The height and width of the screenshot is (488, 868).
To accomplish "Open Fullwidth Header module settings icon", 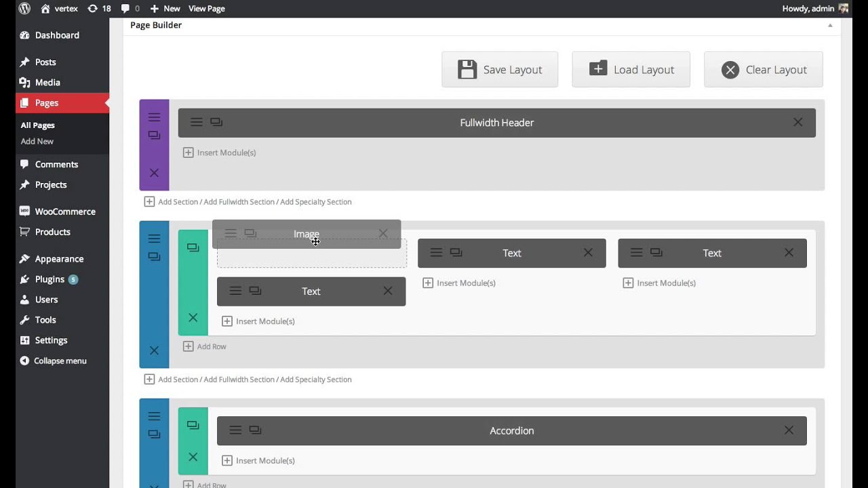I will click(197, 122).
